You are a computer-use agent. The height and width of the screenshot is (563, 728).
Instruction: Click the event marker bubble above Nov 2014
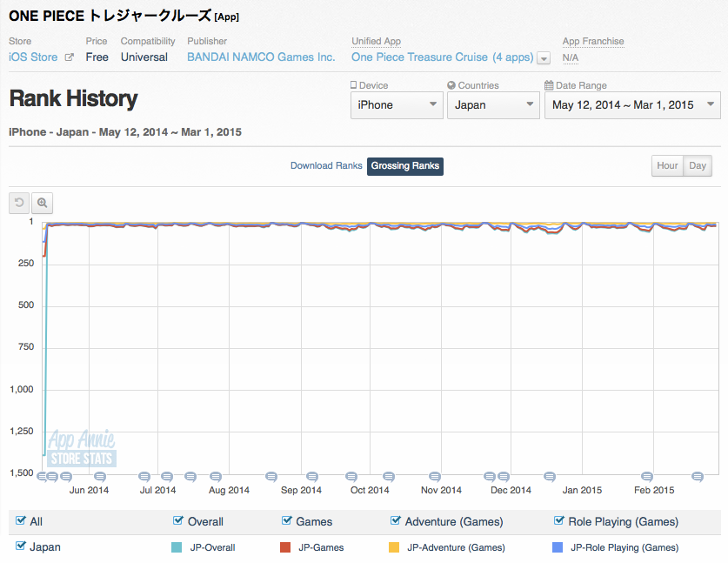pyautogui.click(x=435, y=477)
